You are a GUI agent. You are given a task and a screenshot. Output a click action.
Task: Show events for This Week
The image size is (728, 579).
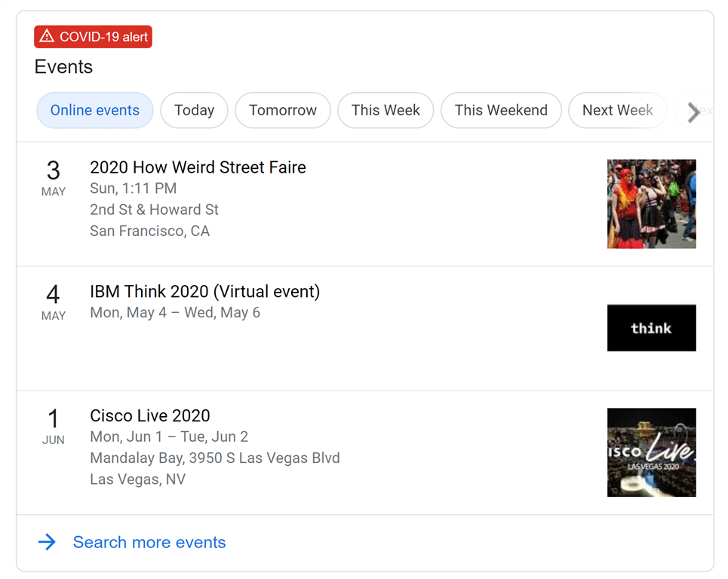(386, 110)
